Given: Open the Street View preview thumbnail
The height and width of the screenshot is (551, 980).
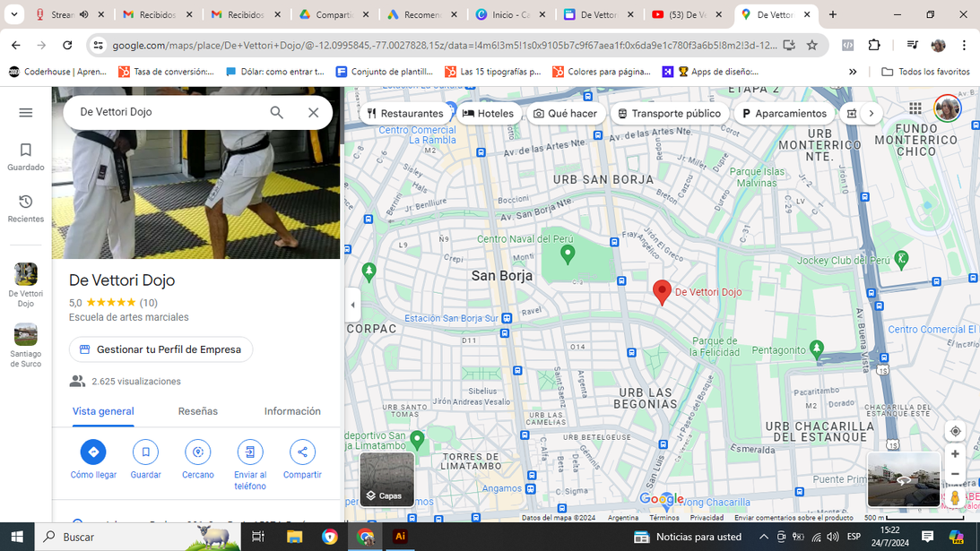Looking at the screenshot, I should tap(904, 479).
